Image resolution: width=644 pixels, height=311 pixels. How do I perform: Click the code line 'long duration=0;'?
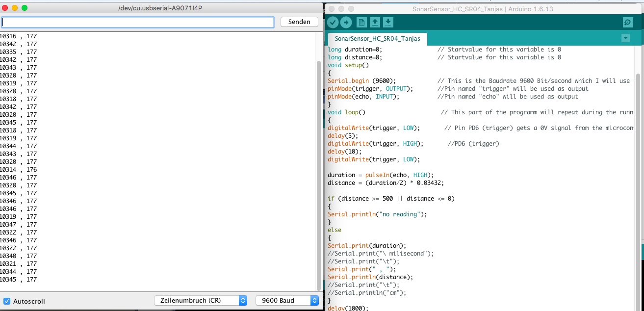355,50
